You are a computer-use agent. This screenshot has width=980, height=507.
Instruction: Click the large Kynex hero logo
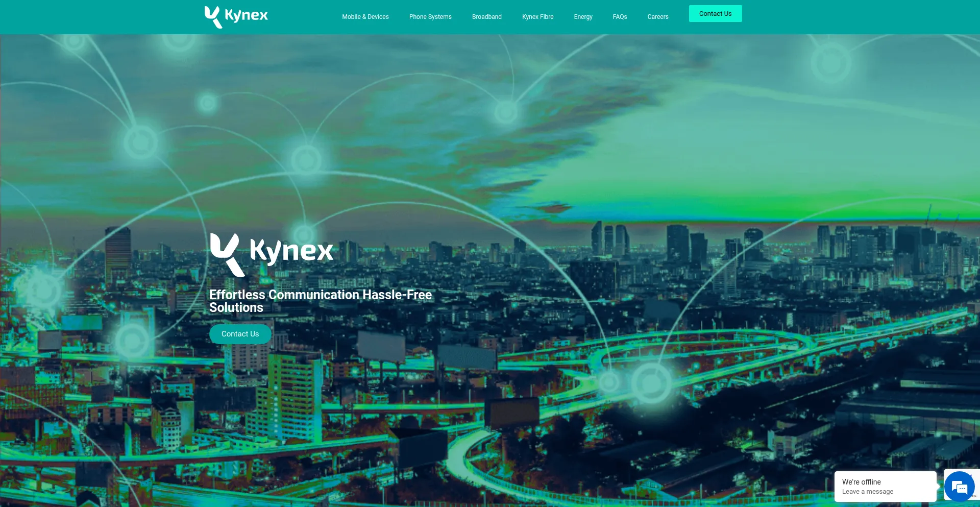272,254
